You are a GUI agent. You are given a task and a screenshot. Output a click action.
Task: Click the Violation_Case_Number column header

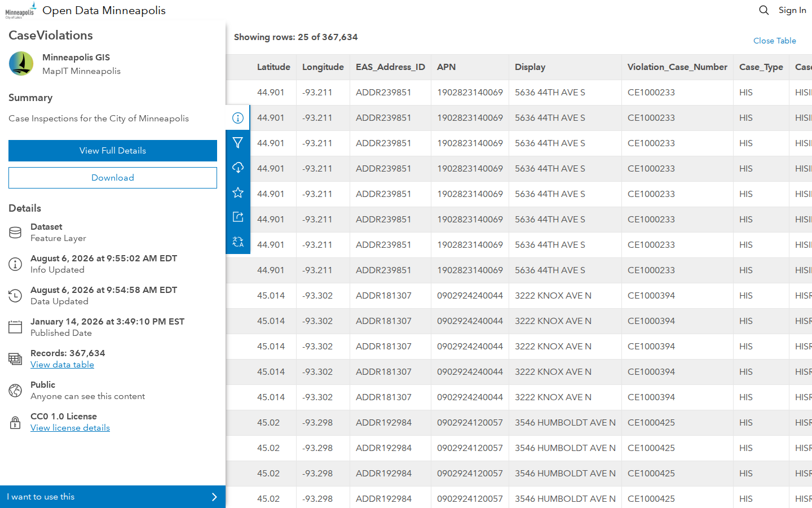point(677,67)
